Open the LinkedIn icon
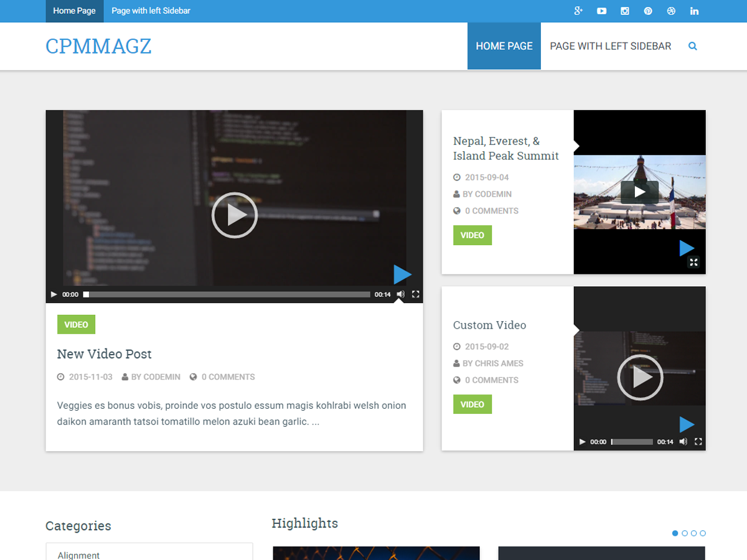 click(x=694, y=11)
